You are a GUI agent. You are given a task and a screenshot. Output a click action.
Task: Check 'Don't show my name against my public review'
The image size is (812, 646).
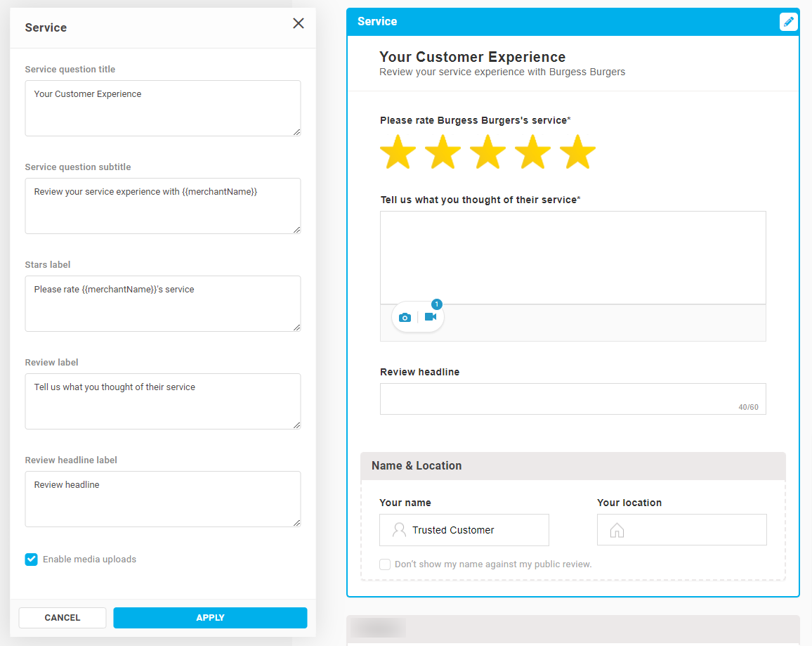[x=385, y=564]
